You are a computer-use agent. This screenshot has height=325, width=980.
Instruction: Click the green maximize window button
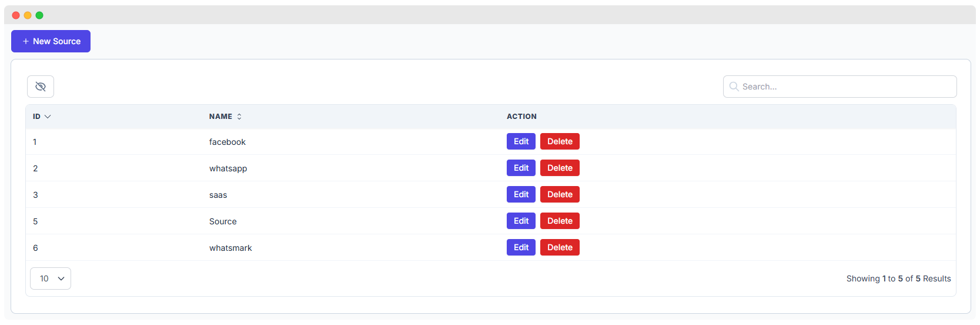pyautogui.click(x=39, y=15)
